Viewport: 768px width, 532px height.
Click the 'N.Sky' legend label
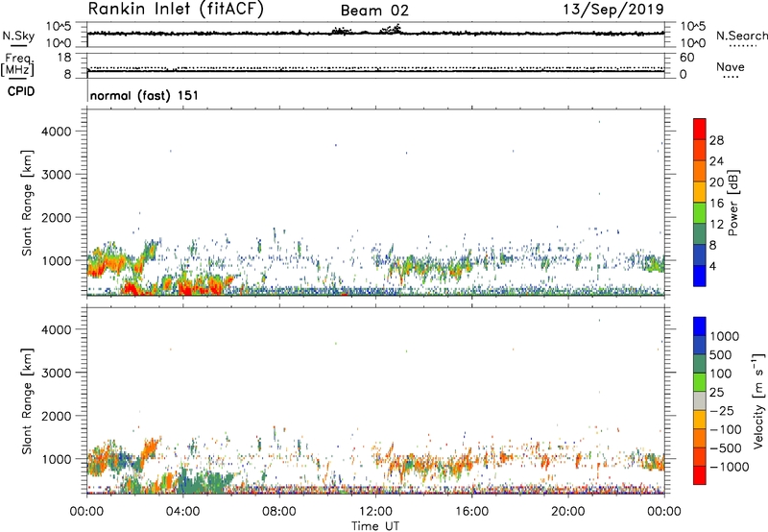point(18,36)
